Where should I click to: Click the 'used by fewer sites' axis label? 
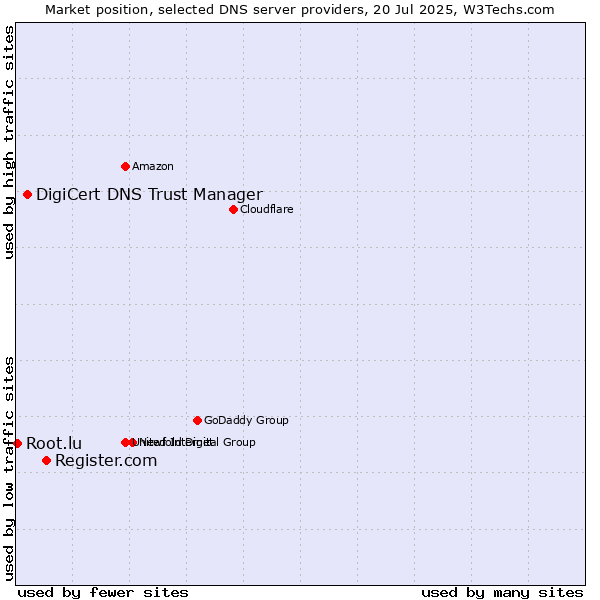click(x=103, y=593)
